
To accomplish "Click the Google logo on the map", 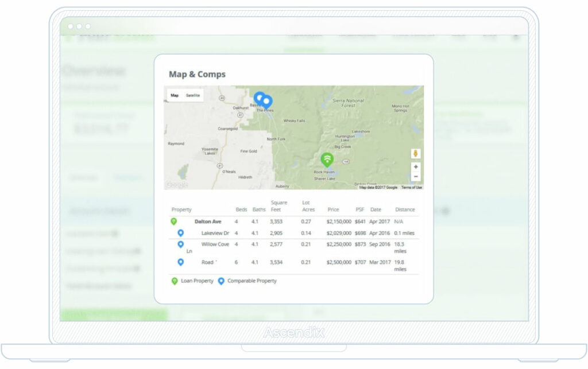I will click(177, 185).
